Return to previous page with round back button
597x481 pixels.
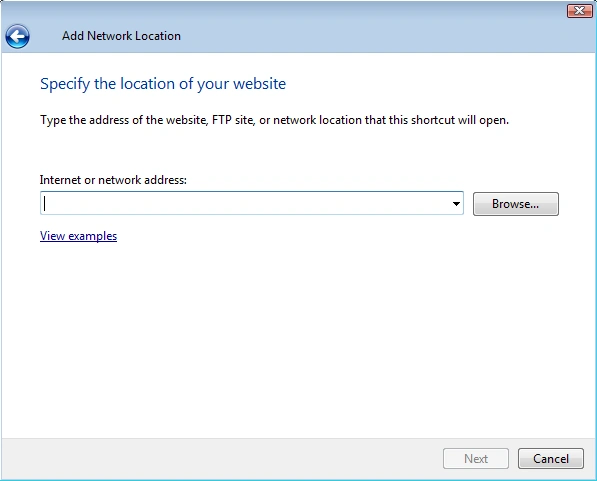(18, 37)
